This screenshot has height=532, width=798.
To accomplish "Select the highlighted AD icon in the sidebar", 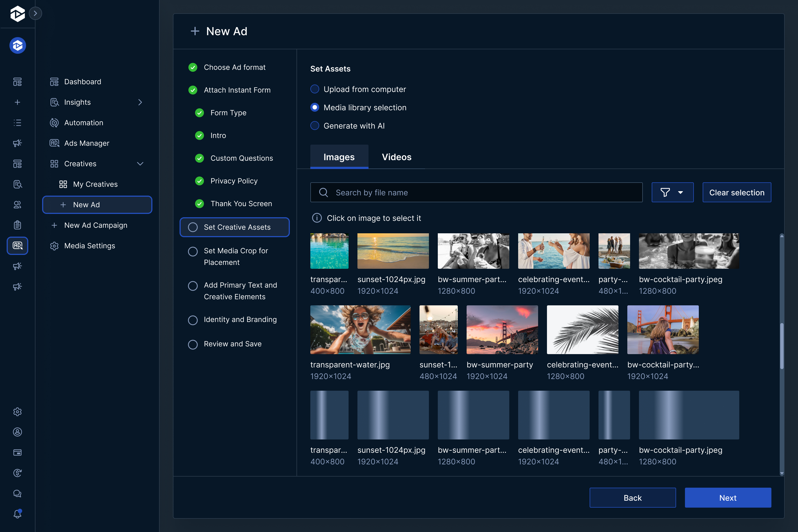I will (x=17, y=245).
